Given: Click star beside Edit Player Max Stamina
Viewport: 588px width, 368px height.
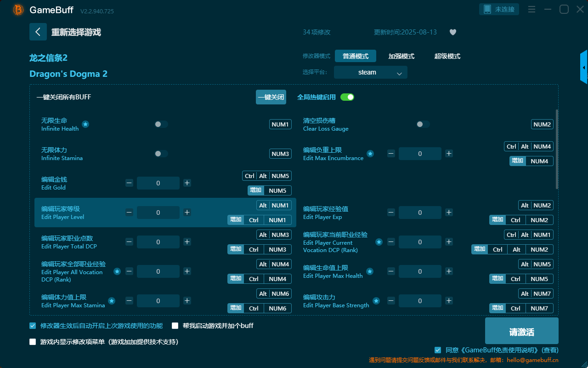Looking at the screenshot, I should tap(112, 301).
